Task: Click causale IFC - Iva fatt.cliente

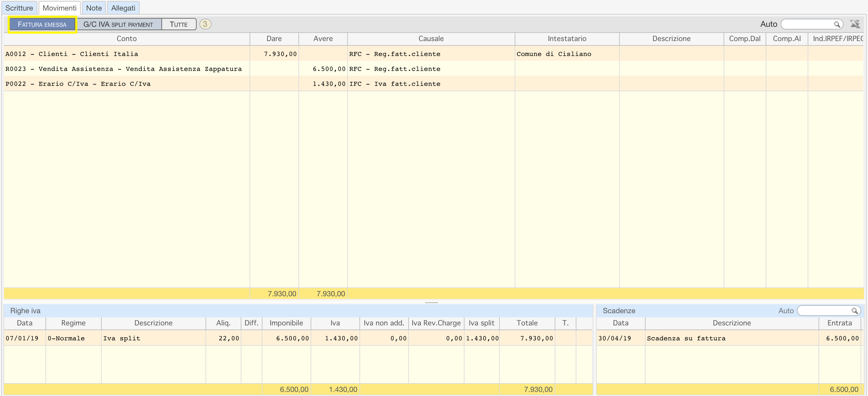Action: click(x=395, y=84)
